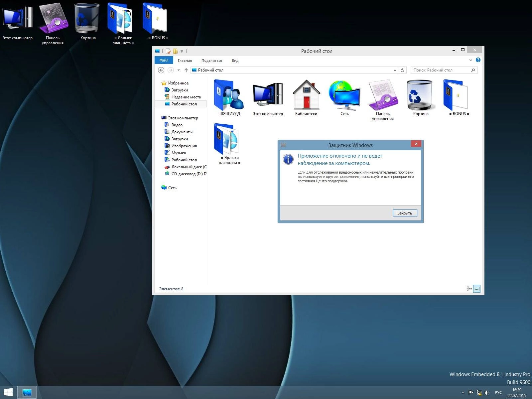Open the Главная ribbon tab

coord(185,61)
